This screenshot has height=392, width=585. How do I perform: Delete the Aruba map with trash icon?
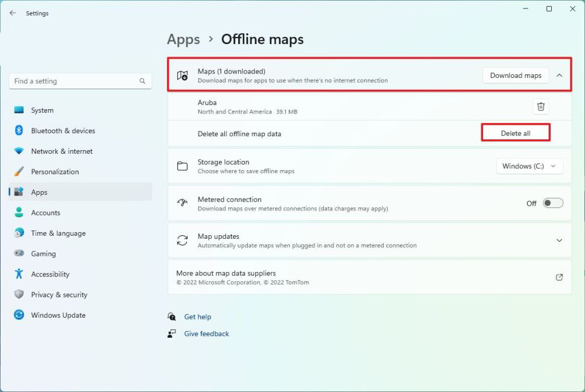(x=540, y=107)
